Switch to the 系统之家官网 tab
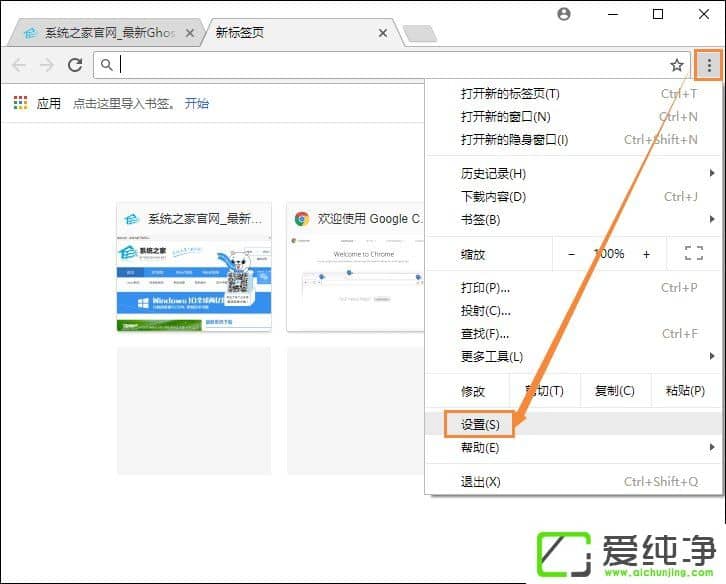The image size is (726, 584). [107, 33]
